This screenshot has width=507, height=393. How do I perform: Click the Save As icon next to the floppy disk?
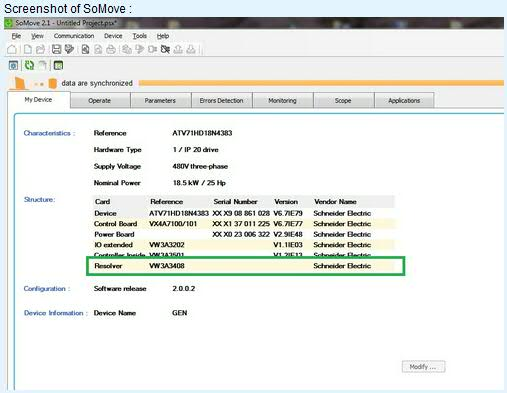[69, 49]
